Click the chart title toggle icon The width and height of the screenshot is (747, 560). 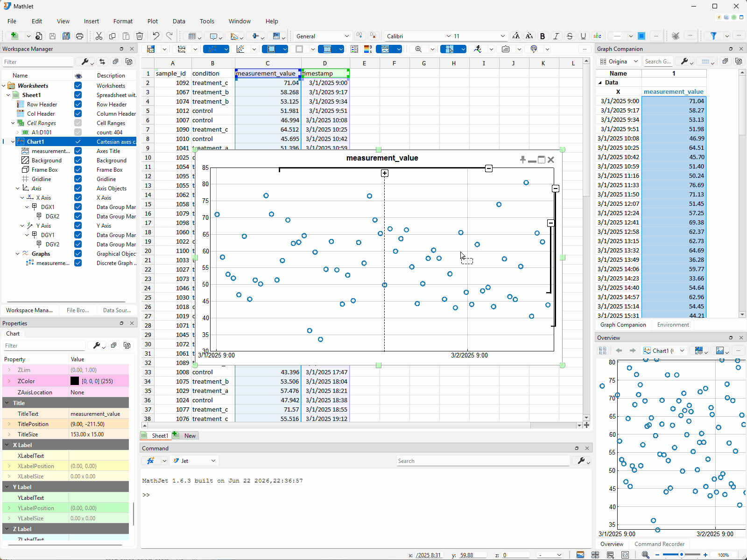coord(385,49)
